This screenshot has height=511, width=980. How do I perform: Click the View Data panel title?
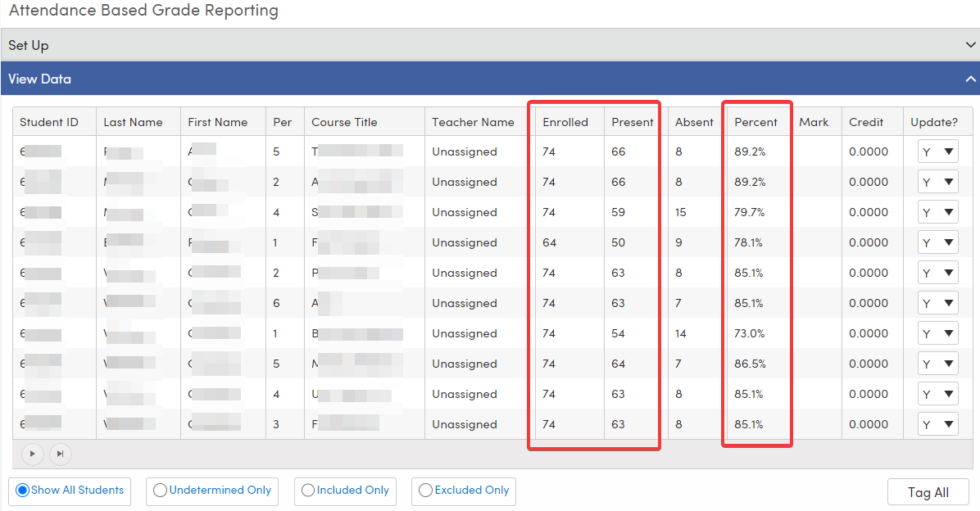coord(39,79)
